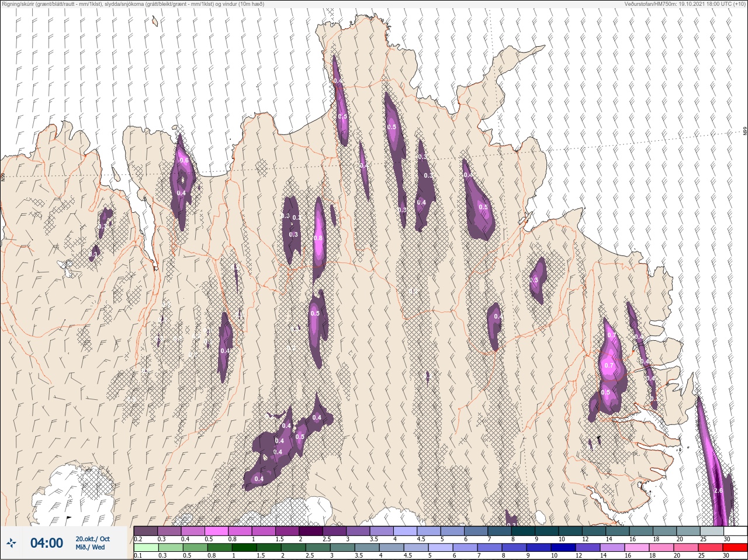Pick the darkest purple swatch labeled 2 in snow legend
This screenshot has width=748, height=560.
coord(311,531)
